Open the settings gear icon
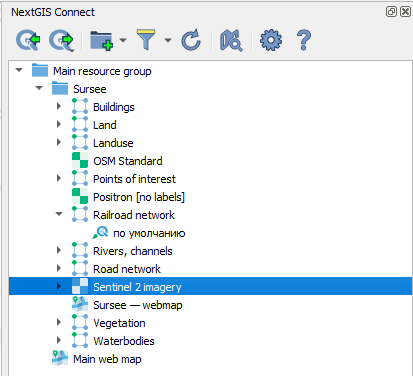 coord(271,40)
